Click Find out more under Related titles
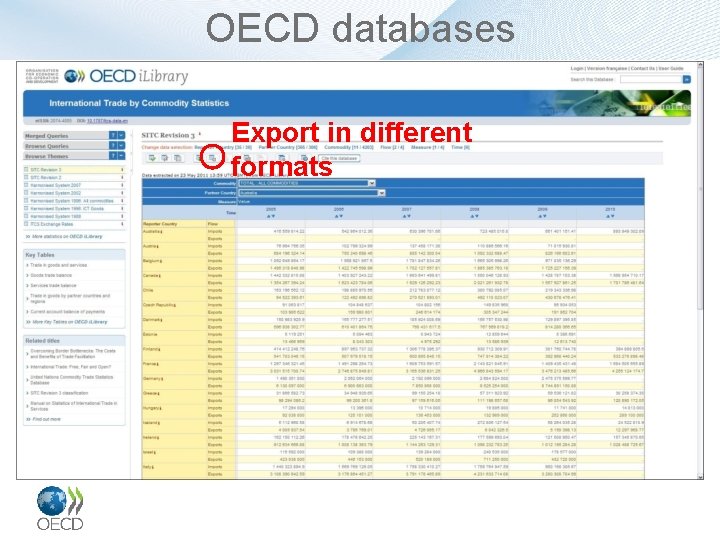720x540 pixels. coord(46,419)
